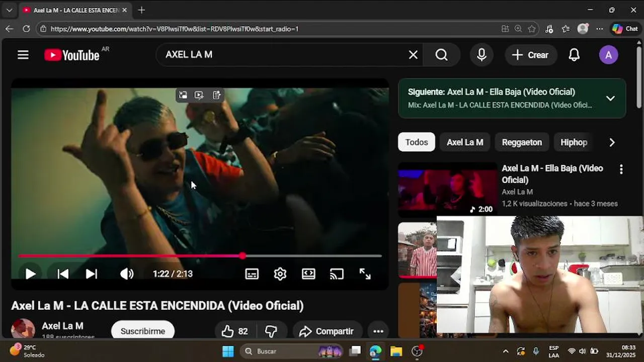Open options for the Ella Baja video
Image resolution: width=644 pixels, height=362 pixels.
coord(621,169)
